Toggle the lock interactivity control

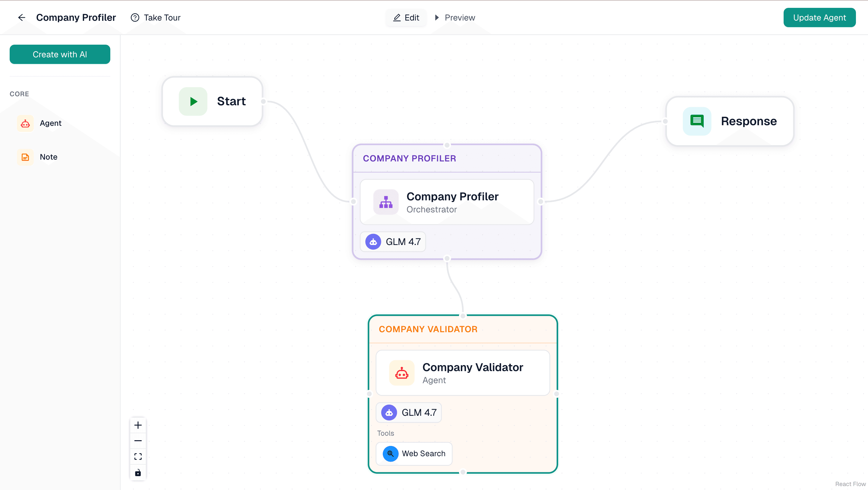coord(138,472)
